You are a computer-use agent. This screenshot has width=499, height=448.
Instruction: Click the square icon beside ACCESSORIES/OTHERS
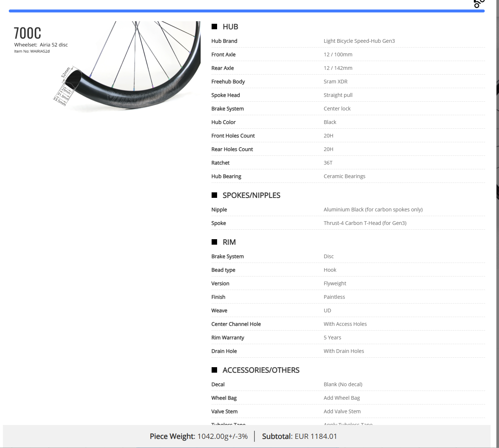pyautogui.click(x=215, y=370)
